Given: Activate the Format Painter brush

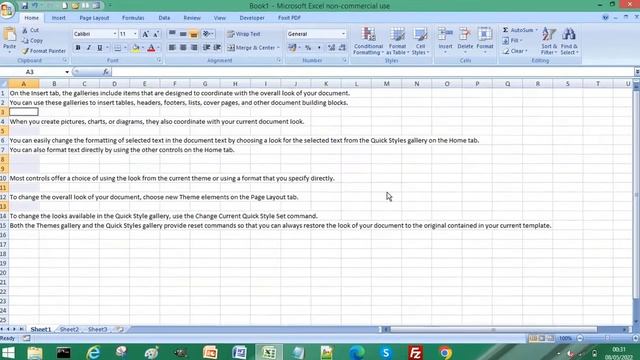Looking at the screenshot, I should (x=25, y=51).
